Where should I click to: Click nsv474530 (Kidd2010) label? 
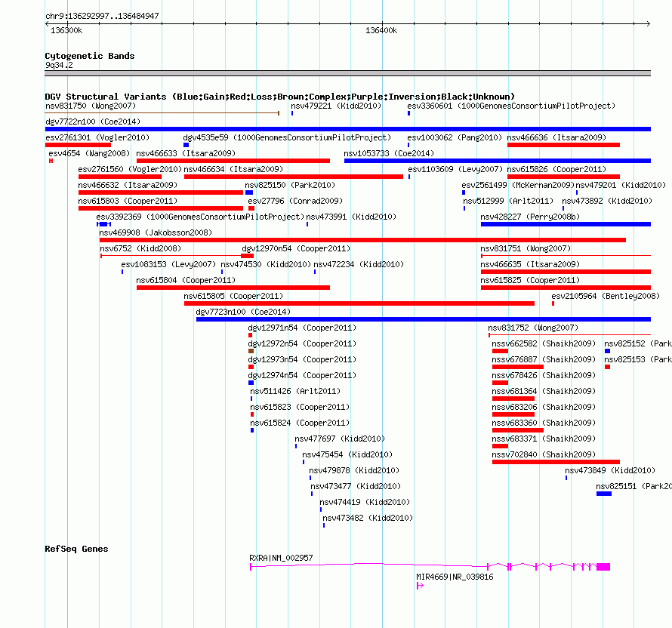click(266, 264)
